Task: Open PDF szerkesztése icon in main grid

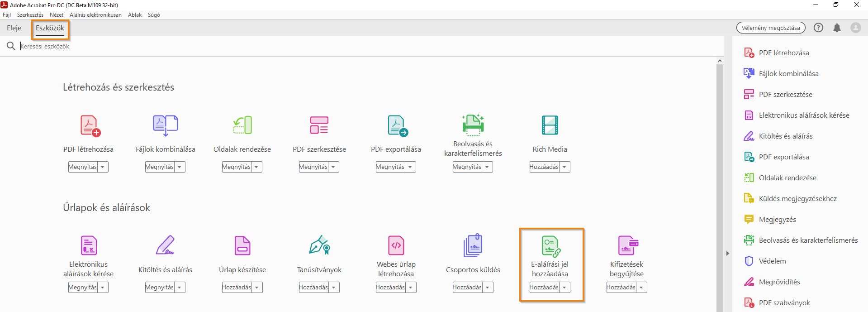Action: pyautogui.click(x=319, y=125)
